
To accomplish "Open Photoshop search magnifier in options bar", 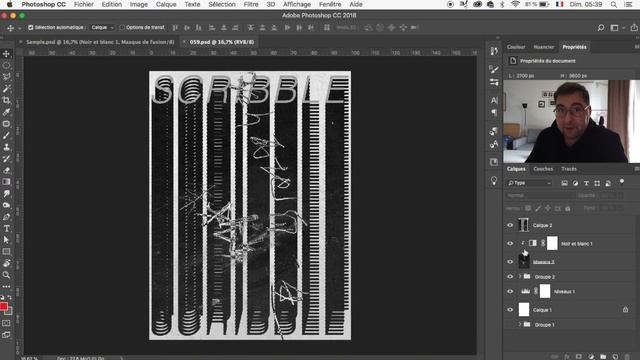I will [601, 28].
